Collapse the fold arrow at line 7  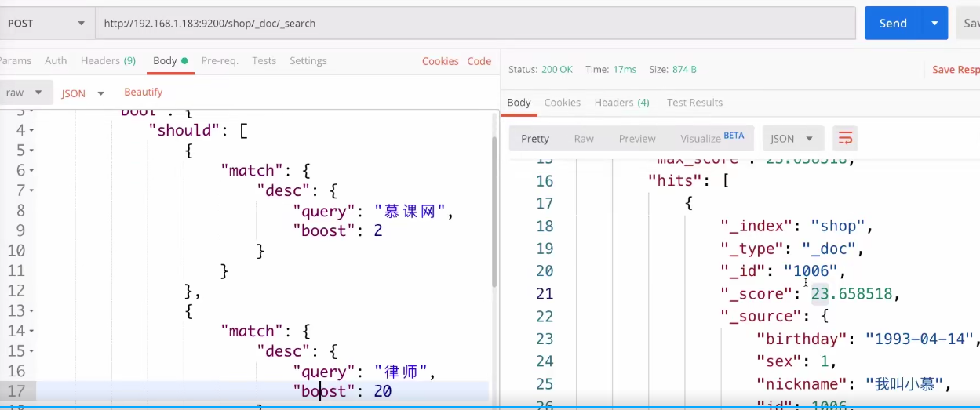(31, 191)
